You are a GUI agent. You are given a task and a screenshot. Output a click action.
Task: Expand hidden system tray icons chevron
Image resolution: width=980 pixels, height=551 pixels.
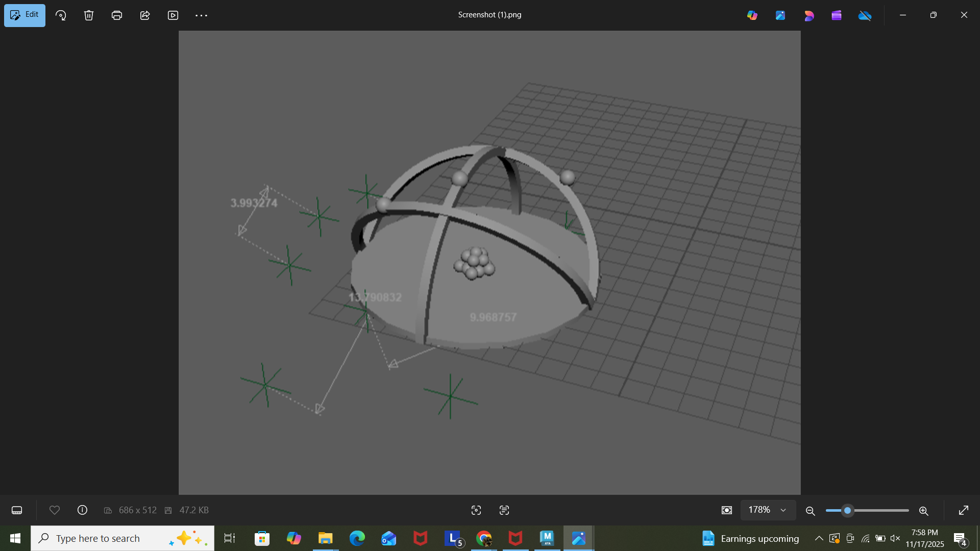[819, 538]
